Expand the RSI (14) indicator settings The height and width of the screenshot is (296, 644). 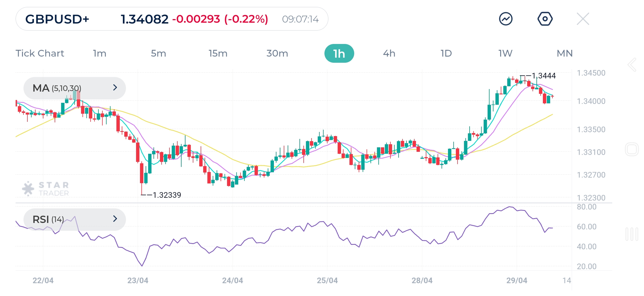tap(115, 219)
